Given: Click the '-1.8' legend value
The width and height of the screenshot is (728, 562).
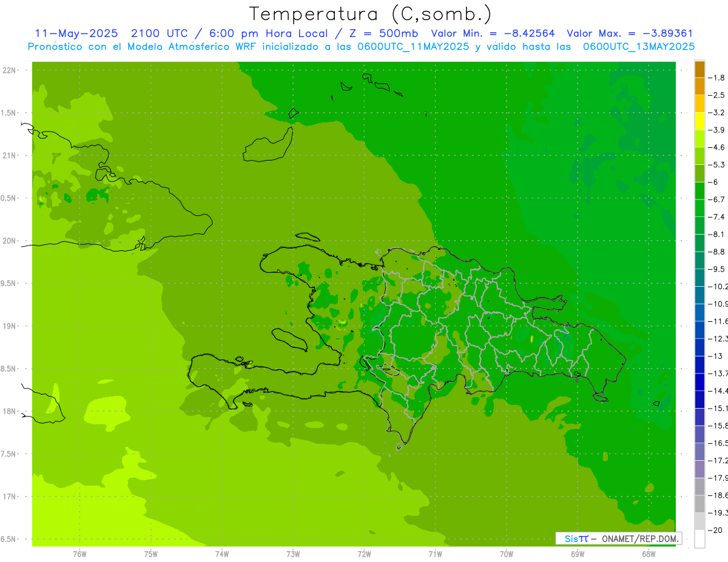Looking at the screenshot, I should click(716, 78).
